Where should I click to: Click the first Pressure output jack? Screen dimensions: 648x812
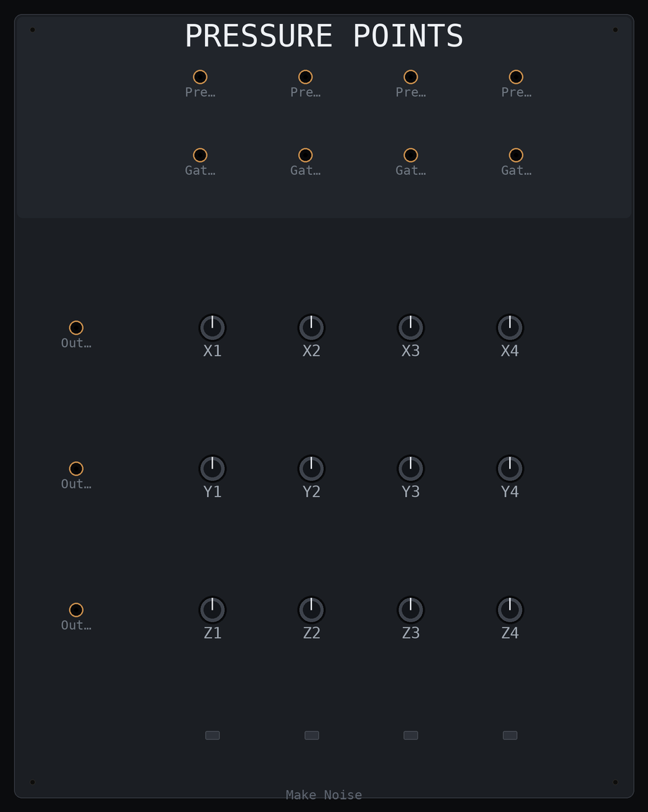tap(200, 77)
